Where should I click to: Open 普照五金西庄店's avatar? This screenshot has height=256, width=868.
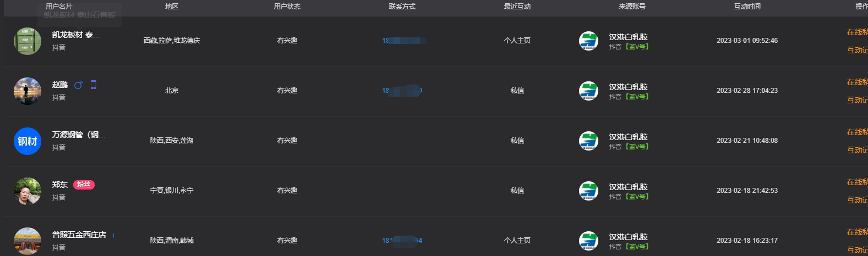(x=28, y=241)
